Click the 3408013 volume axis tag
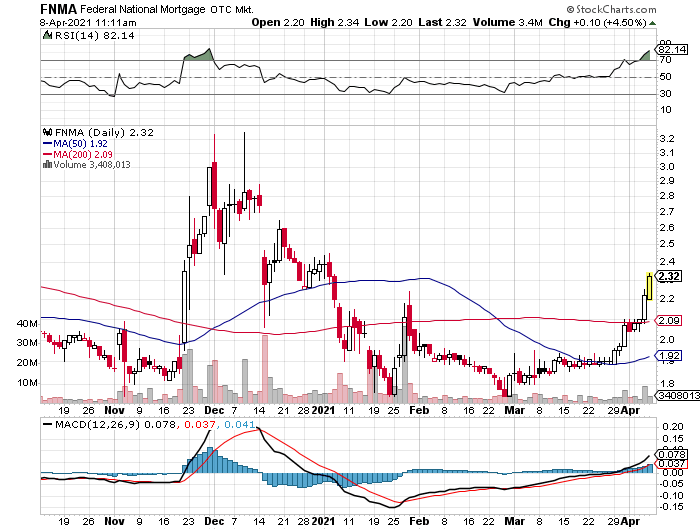Image resolution: width=700 pixels, height=530 pixels. click(x=678, y=395)
